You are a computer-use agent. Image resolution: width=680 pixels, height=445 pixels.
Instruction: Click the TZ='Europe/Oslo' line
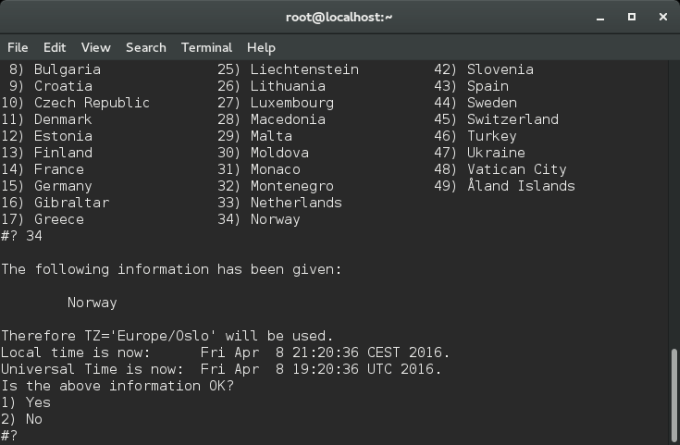pyautogui.click(x=166, y=336)
